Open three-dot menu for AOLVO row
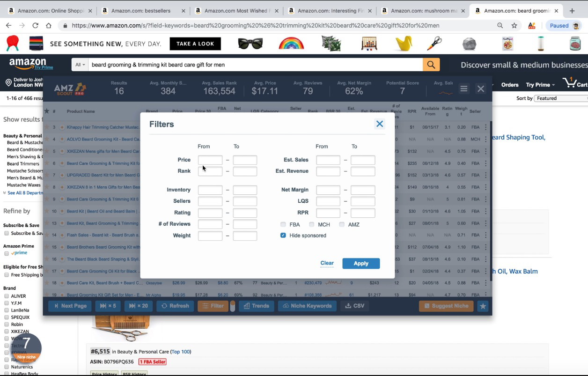Screen dimensions: 588x376 coord(486,139)
